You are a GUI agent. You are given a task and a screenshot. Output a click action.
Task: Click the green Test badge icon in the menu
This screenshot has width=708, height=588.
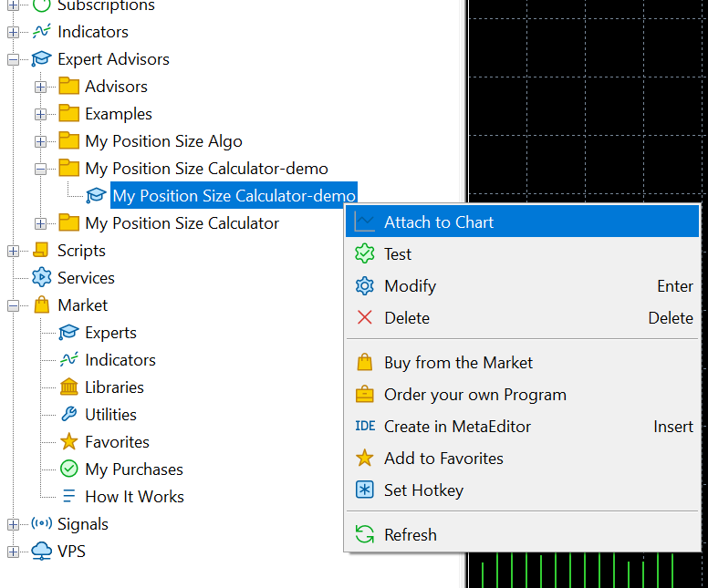click(x=365, y=253)
